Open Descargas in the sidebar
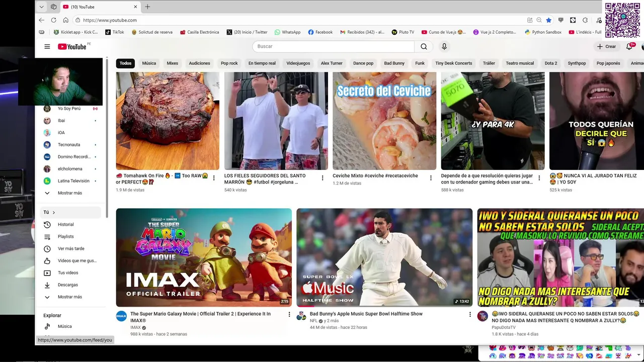This screenshot has height=362, width=644. click(x=70, y=285)
